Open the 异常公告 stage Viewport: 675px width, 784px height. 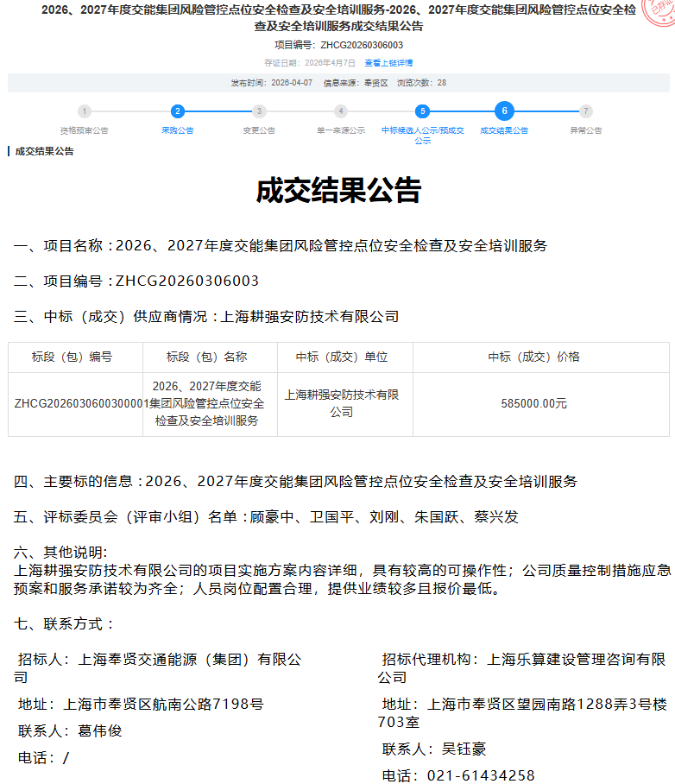pyautogui.click(x=586, y=130)
